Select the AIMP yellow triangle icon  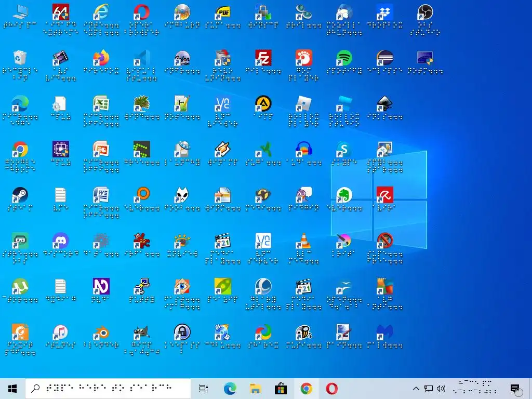(263, 104)
